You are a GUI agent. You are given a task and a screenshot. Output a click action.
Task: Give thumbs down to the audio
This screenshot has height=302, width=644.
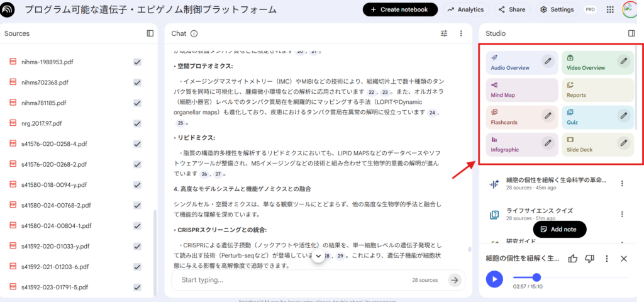[590, 259]
